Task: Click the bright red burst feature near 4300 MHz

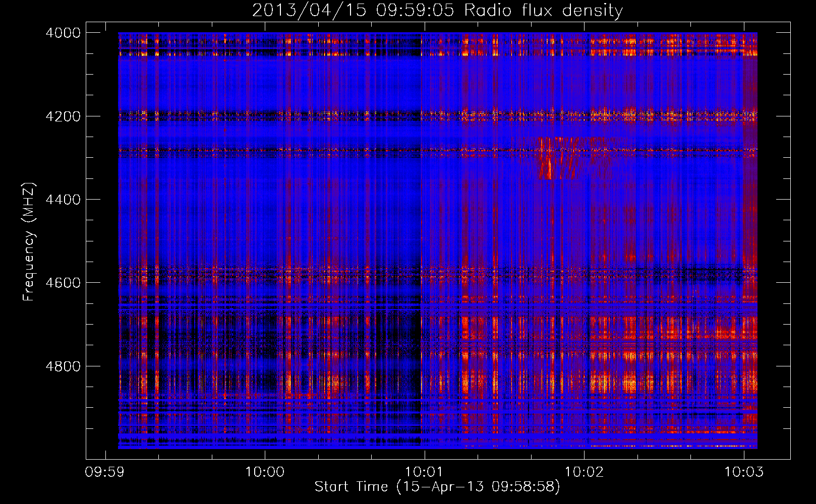Action: point(557,159)
